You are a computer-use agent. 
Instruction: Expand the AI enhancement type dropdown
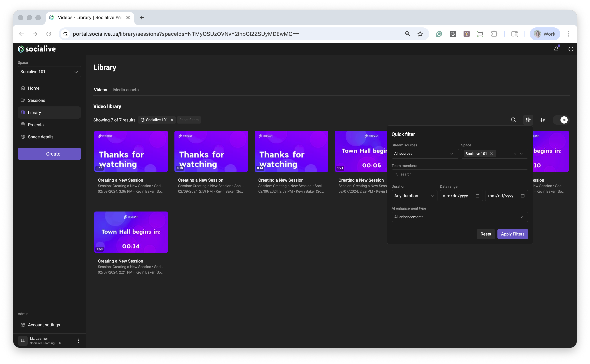(x=460, y=217)
